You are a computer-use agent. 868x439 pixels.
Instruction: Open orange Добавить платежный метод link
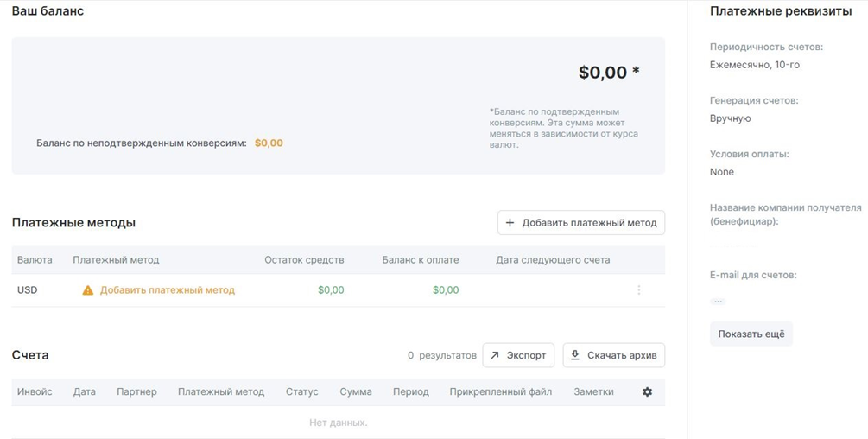(x=168, y=290)
